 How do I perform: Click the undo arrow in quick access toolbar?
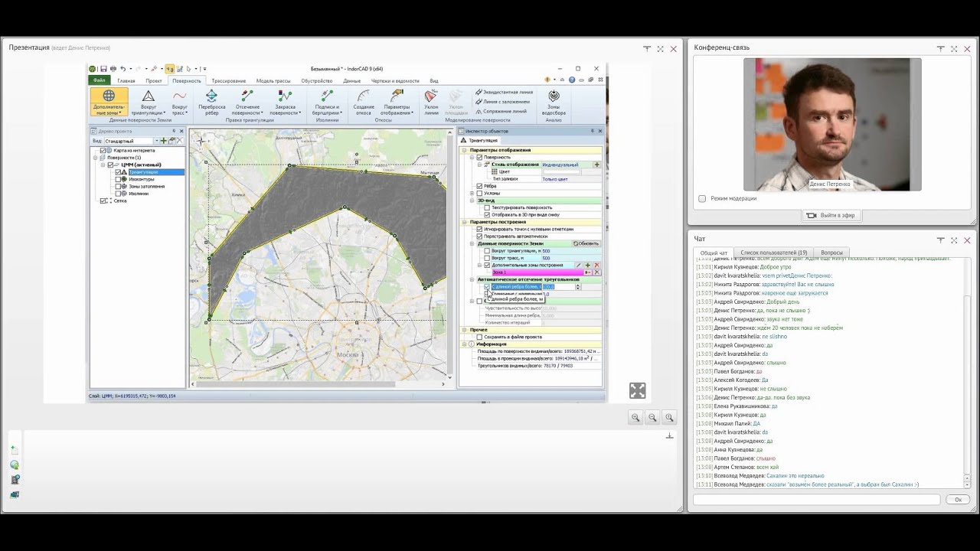tap(122, 69)
